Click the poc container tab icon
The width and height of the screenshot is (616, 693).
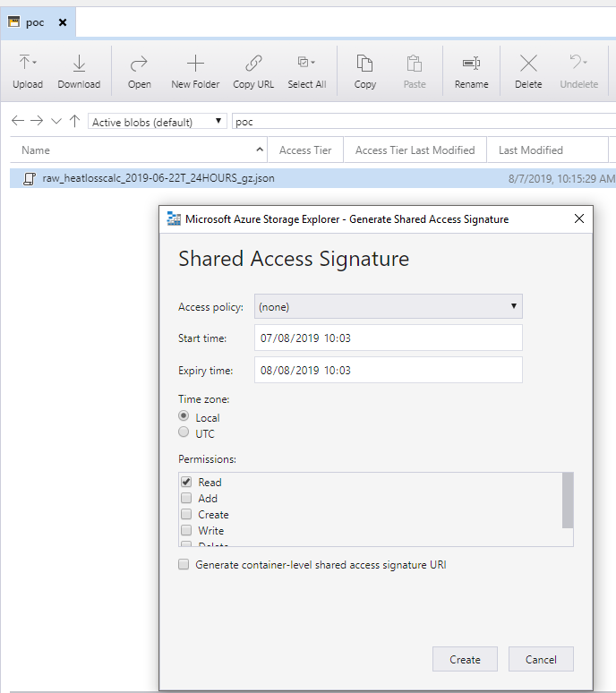point(14,21)
